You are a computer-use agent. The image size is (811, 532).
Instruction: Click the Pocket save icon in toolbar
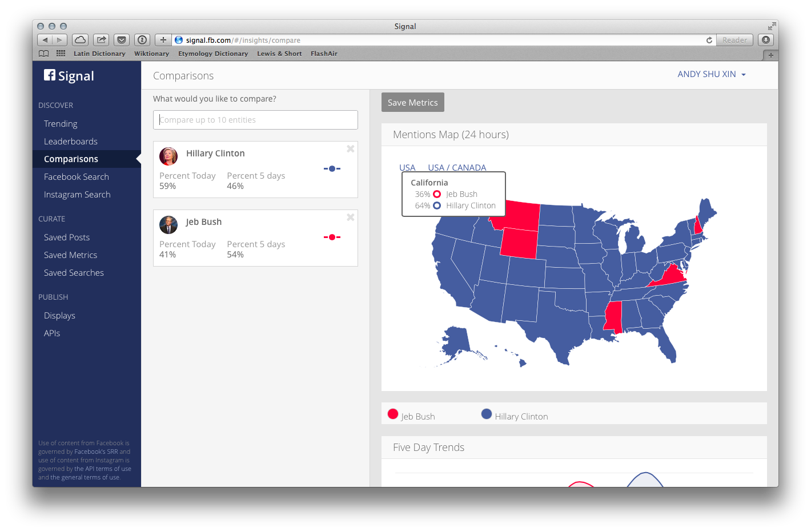coord(122,40)
